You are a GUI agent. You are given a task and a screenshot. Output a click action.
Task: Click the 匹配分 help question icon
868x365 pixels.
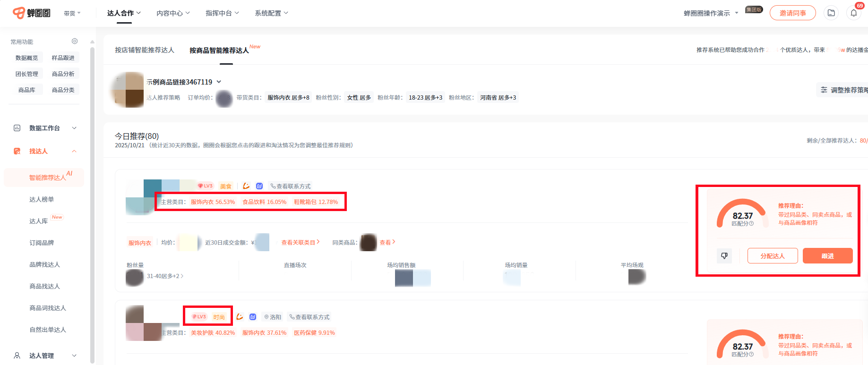click(x=751, y=224)
